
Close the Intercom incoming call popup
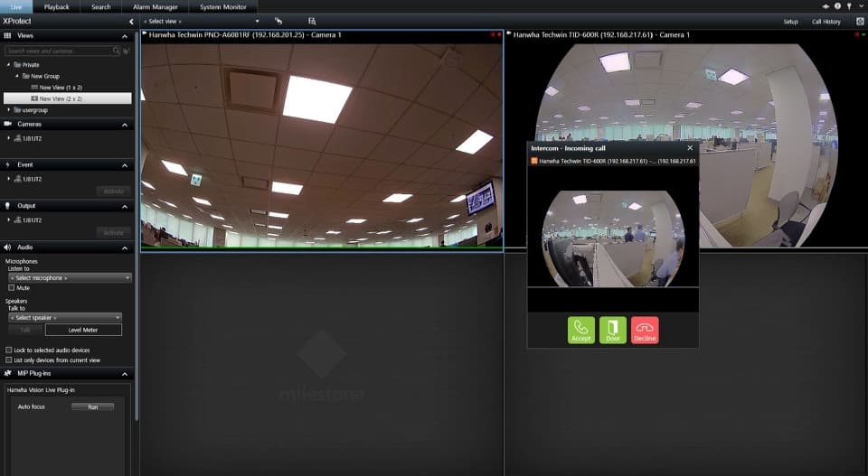pos(690,147)
